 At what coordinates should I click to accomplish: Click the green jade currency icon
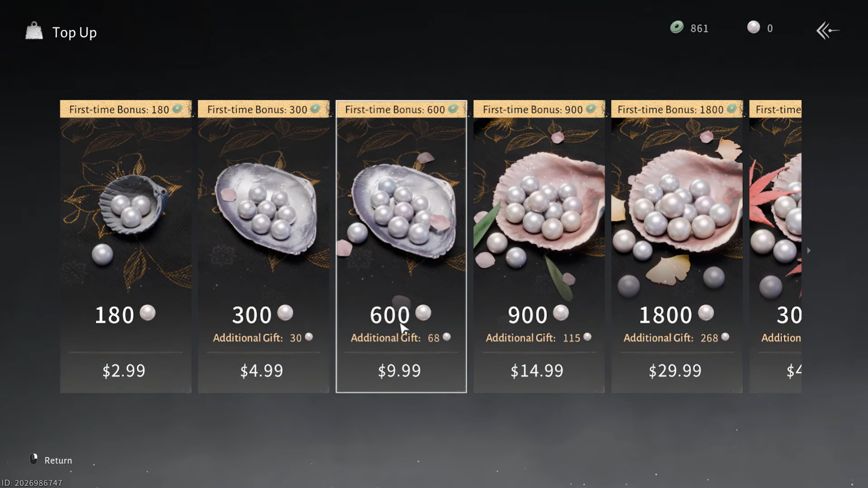click(677, 28)
